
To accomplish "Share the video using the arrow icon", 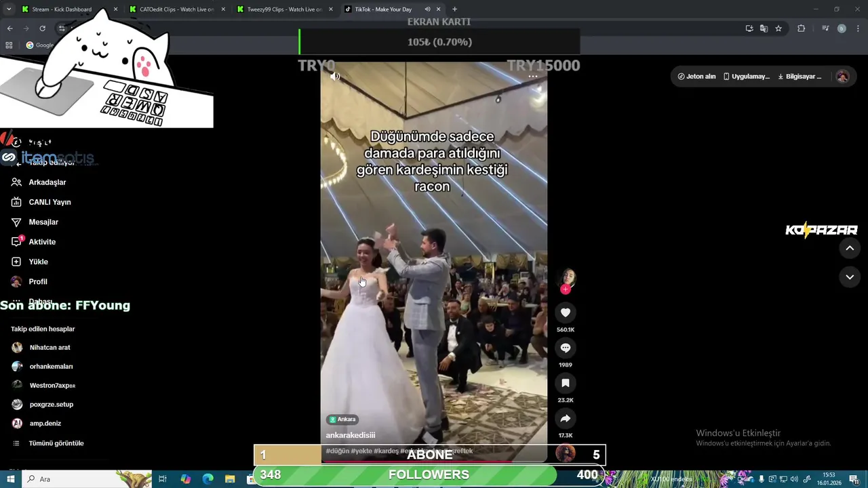I will pos(566,418).
